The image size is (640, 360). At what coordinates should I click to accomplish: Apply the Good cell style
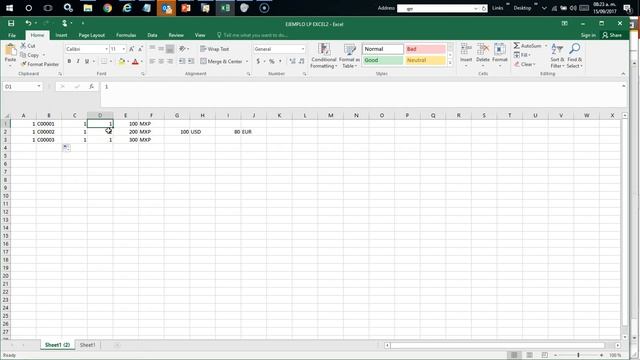pos(383,60)
